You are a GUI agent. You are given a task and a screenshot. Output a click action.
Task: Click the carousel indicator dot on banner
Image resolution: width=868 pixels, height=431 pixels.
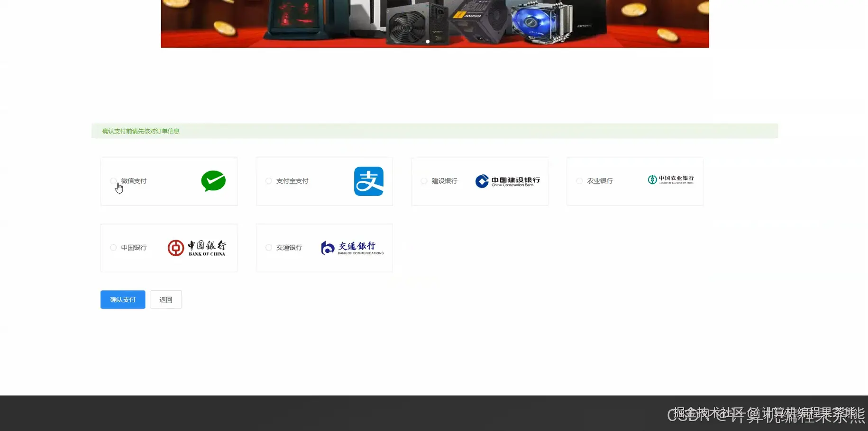pos(428,42)
